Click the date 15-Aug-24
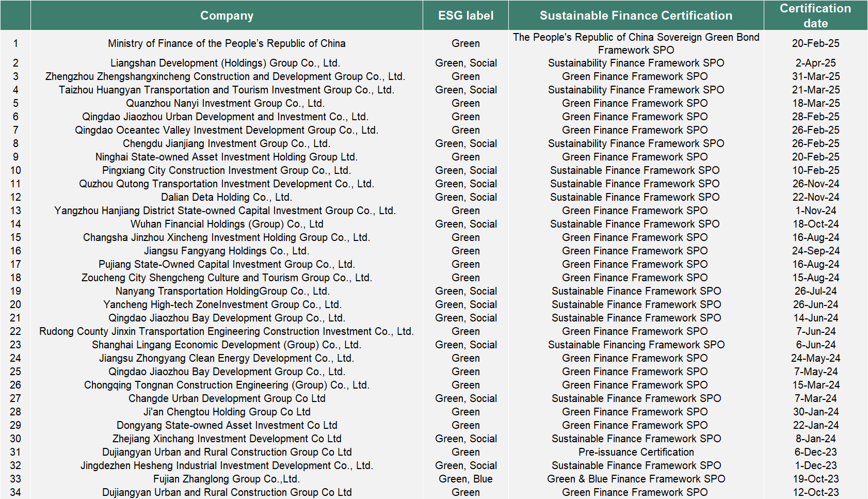Screen dimensions: 868x499 tap(815, 278)
